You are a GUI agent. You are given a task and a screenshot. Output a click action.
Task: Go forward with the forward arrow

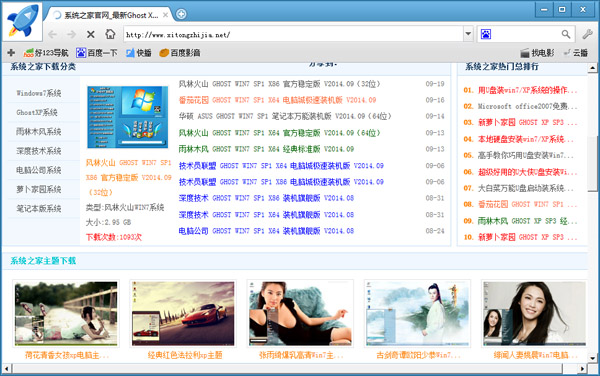[71, 34]
